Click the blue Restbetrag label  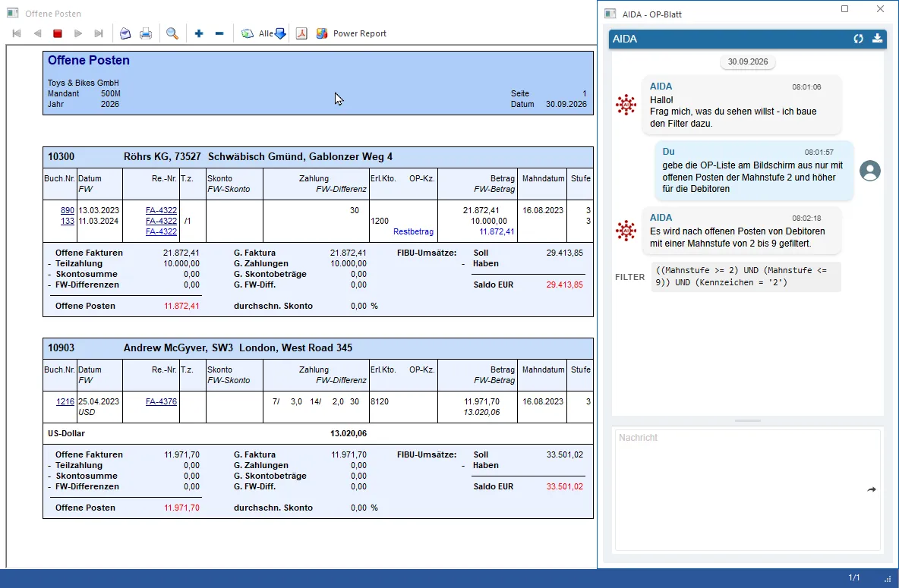(x=413, y=231)
